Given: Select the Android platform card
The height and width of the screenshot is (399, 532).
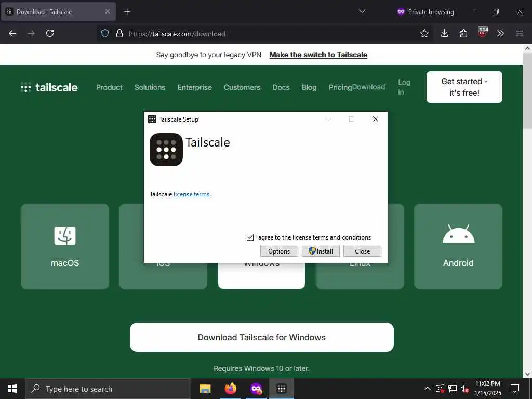Looking at the screenshot, I should [x=458, y=246].
